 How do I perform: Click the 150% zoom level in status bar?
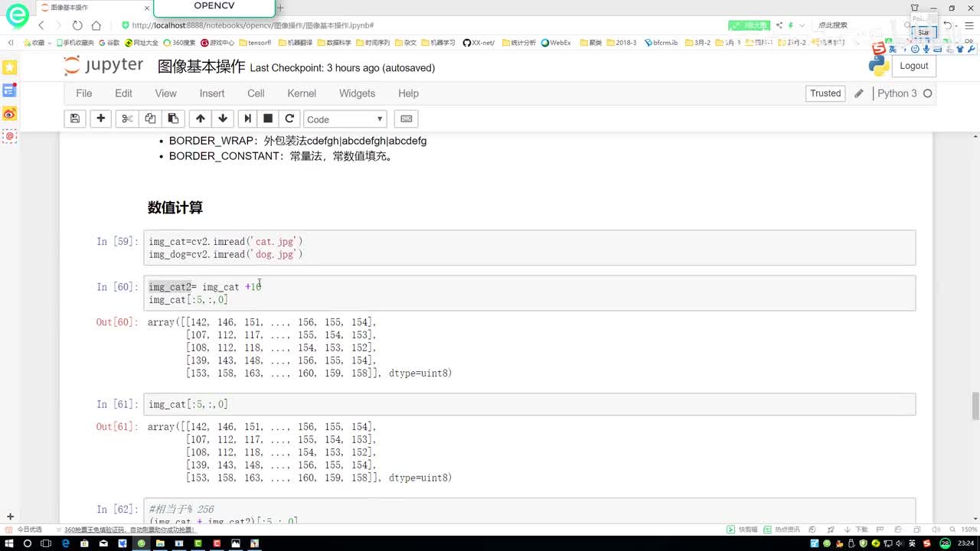coord(968,530)
